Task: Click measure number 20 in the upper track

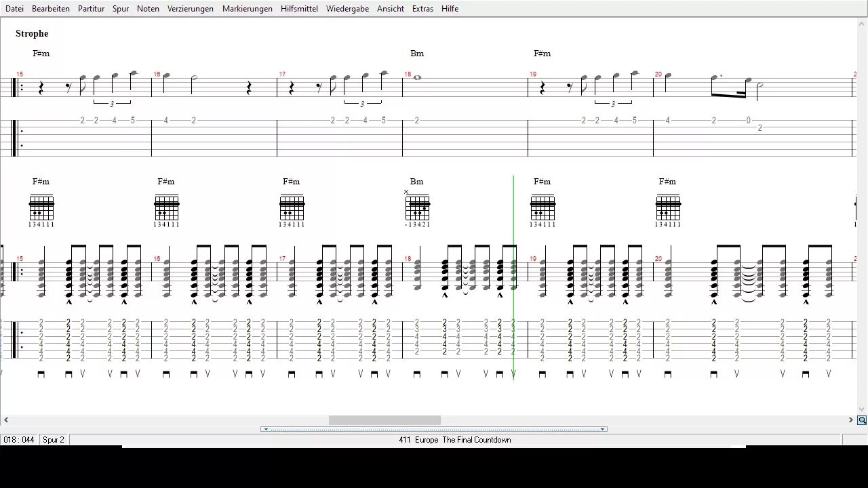Action: [658, 74]
